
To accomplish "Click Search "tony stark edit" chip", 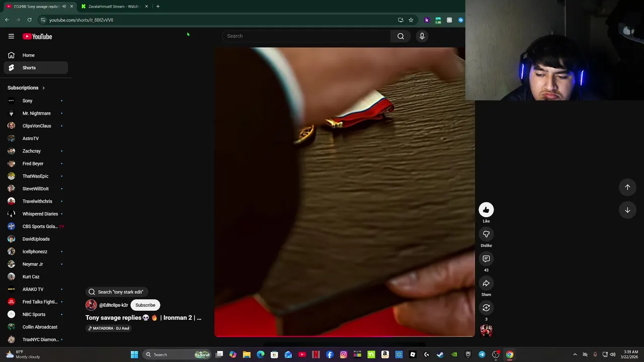I will [116, 292].
